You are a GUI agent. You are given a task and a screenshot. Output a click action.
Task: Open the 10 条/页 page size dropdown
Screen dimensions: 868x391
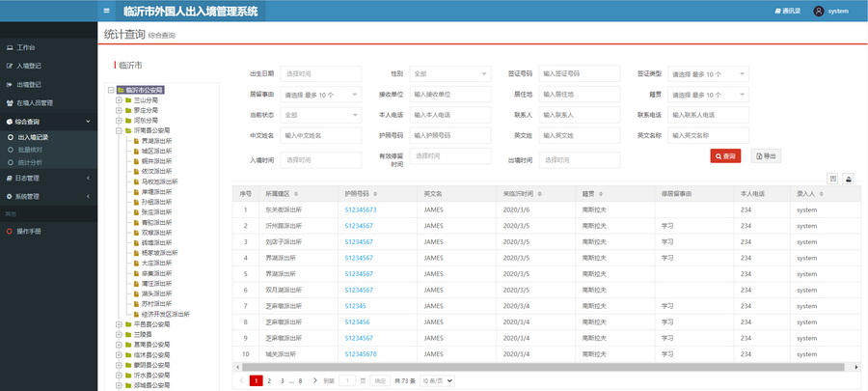(x=437, y=380)
